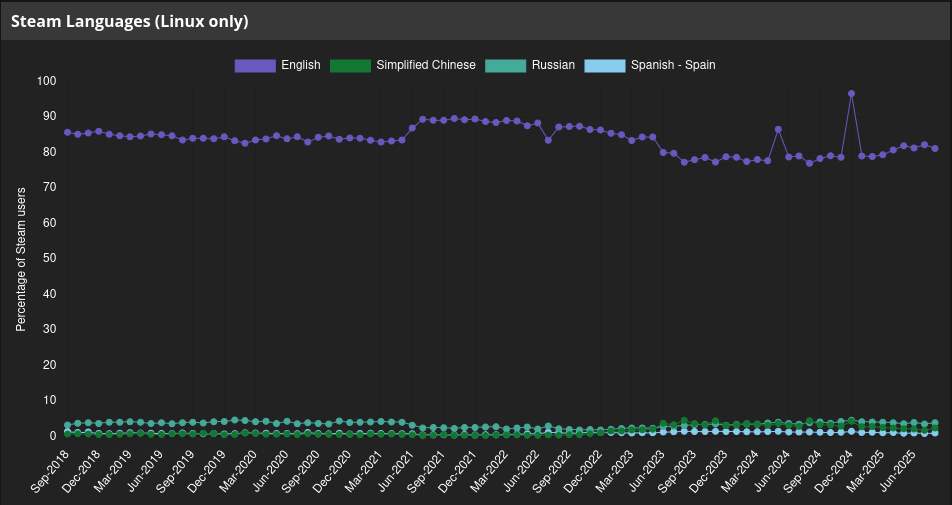Click the Sep-2021 x-axis label
Image resolution: width=952 pixels, height=505 pixels.
[427, 472]
